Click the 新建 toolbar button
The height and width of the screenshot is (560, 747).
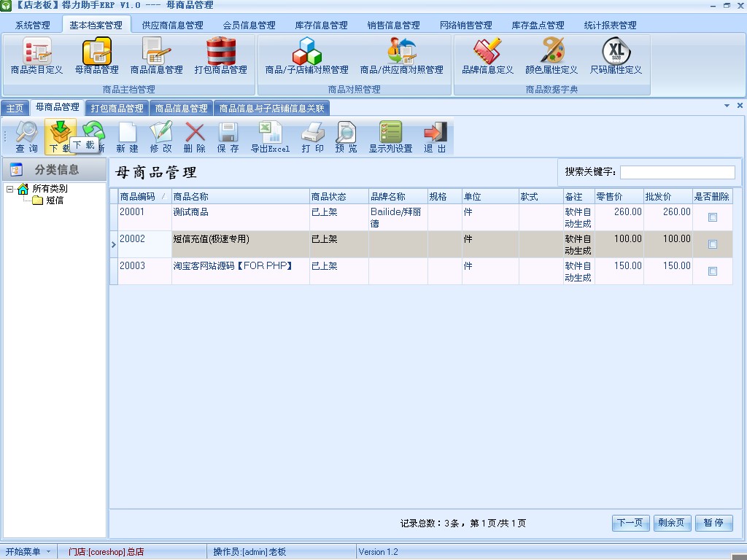click(127, 136)
